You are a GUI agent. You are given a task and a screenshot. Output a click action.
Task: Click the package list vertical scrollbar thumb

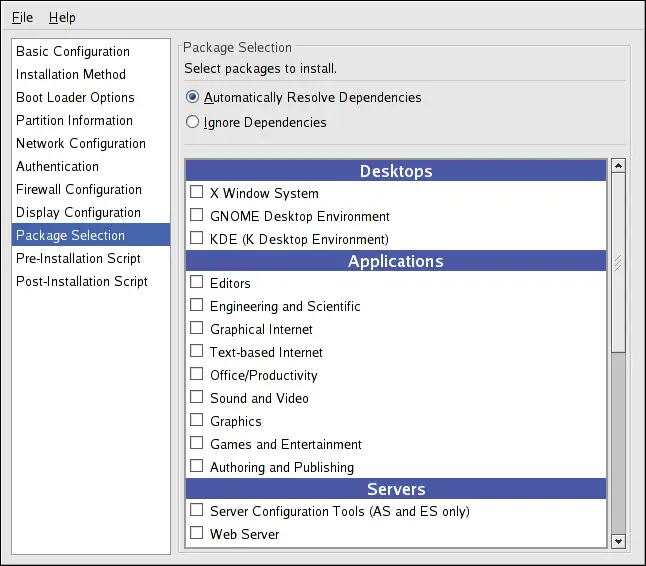(x=618, y=262)
